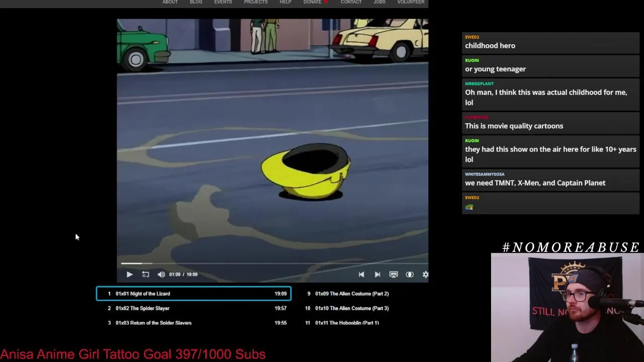Select 01x03 Return of the Spider Slayers
Viewport: 644px width, 362px height.
(x=194, y=323)
